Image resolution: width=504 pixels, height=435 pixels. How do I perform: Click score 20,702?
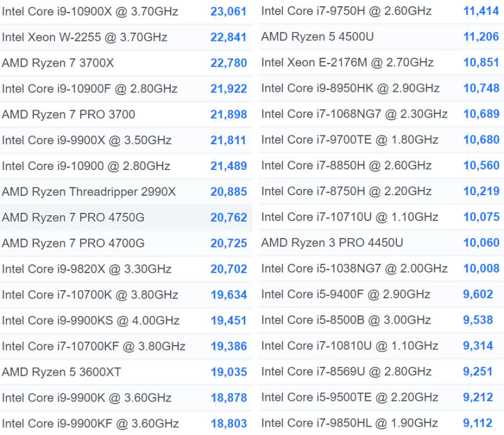(x=229, y=269)
